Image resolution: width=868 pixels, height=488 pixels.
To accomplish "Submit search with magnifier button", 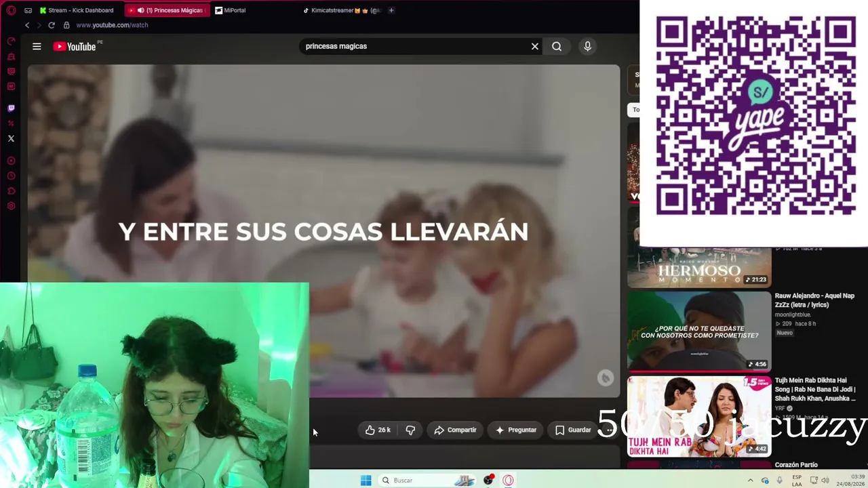I will [x=557, y=46].
